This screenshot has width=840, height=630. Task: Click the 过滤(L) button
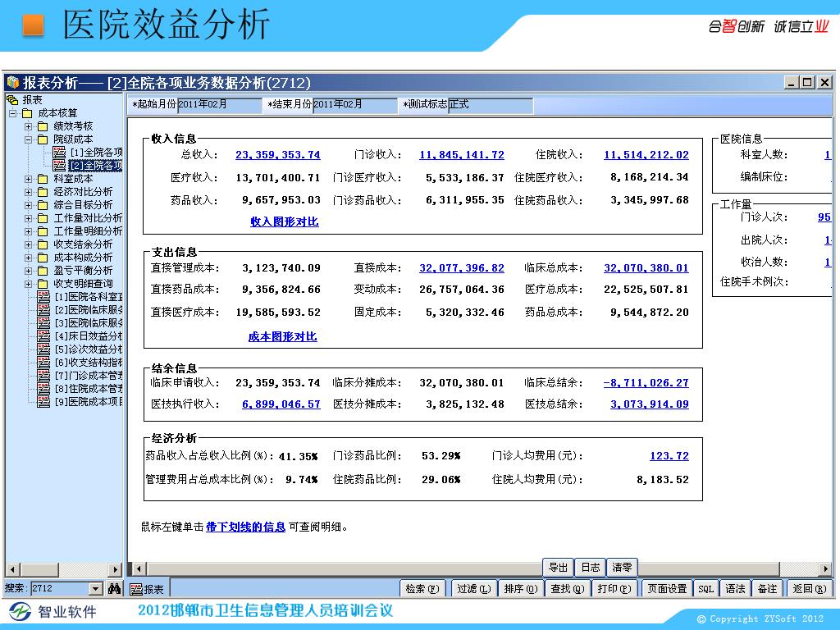click(473, 589)
